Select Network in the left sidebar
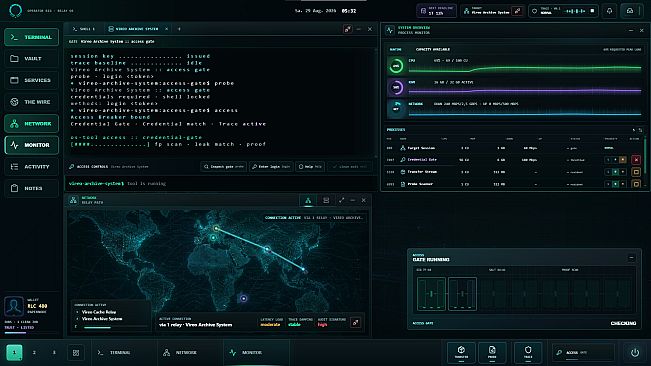 point(32,124)
